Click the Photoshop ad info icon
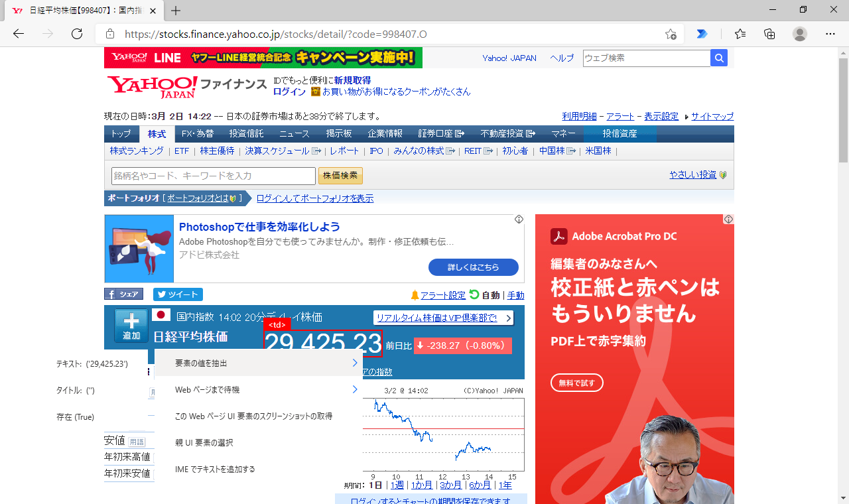Image resolution: width=849 pixels, height=504 pixels. click(519, 220)
